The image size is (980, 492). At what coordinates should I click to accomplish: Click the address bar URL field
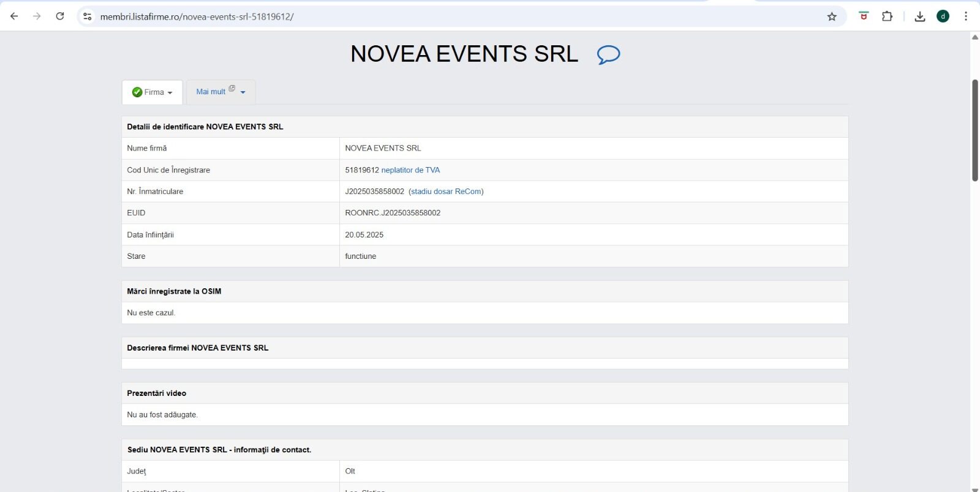(x=429, y=17)
